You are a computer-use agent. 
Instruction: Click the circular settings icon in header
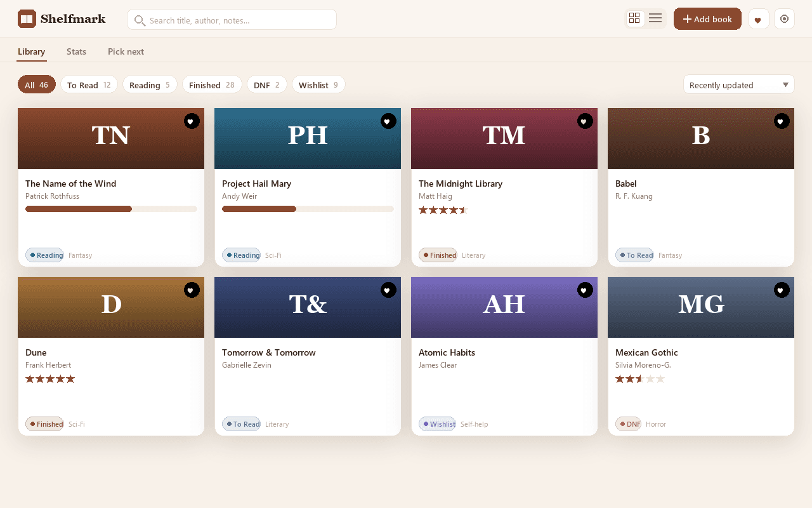point(784,19)
